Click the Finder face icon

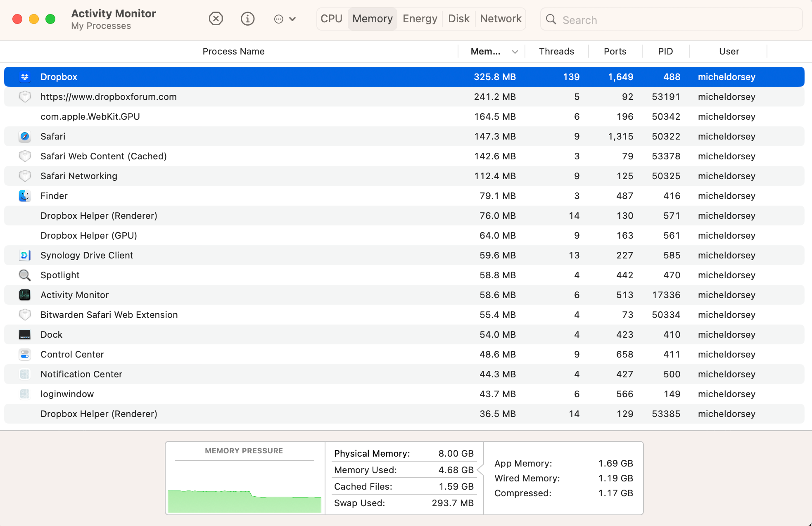pos(25,196)
